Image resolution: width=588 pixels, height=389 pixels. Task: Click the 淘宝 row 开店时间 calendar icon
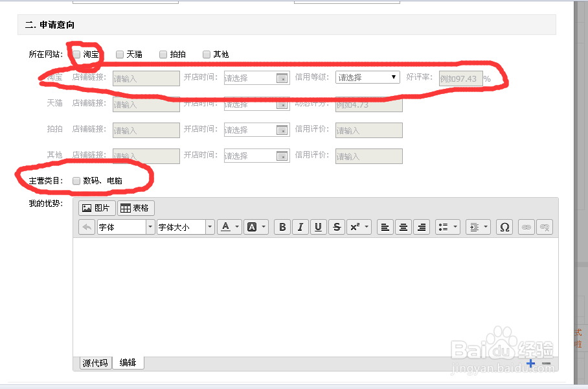(x=282, y=78)
